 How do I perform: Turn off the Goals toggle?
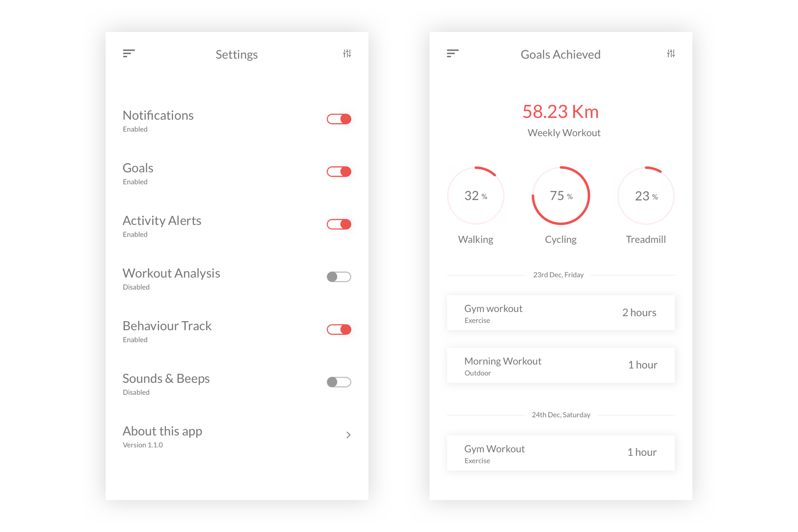coord(338,171)
